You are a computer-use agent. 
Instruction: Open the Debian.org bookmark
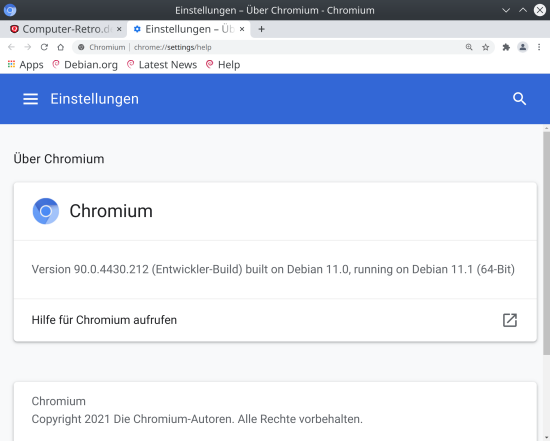pyautogui.click(x=85, y=65)
